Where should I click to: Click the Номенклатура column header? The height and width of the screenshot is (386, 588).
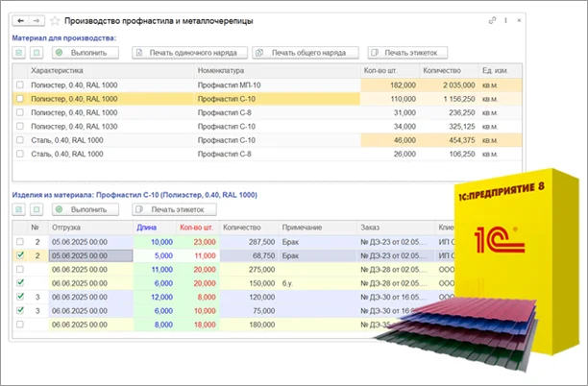221,70
